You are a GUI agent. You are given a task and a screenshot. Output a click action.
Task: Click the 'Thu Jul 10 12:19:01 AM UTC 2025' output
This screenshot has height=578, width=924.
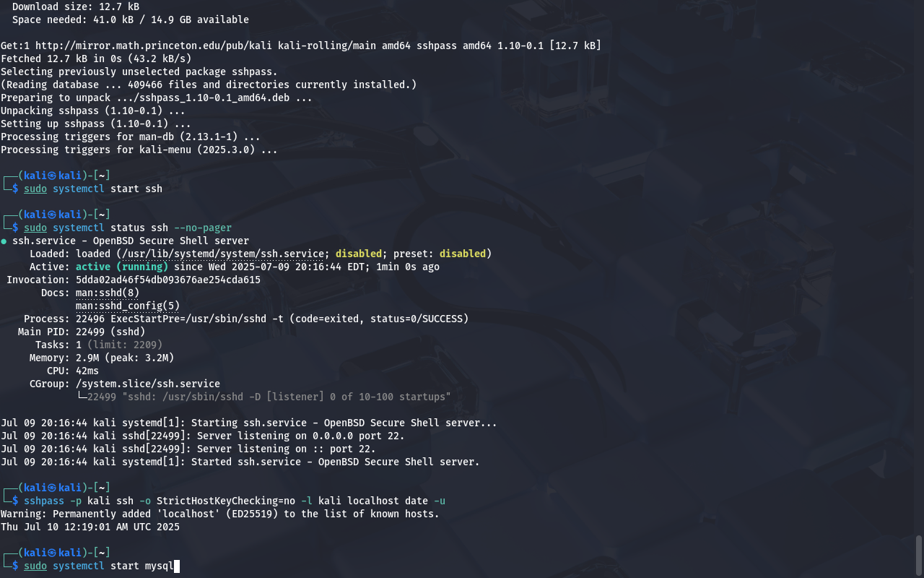point(90,527)
